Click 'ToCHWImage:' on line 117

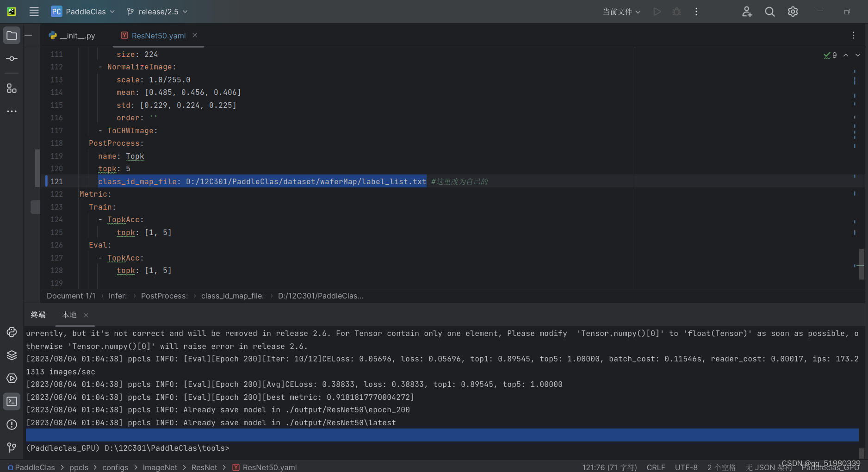(x=132, y=131)
